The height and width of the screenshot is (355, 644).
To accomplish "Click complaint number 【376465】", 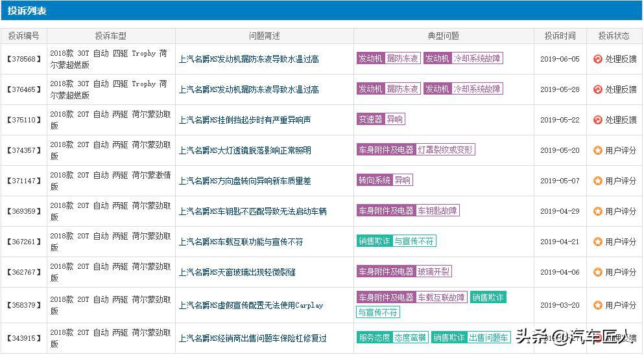I will click(24, 89).
